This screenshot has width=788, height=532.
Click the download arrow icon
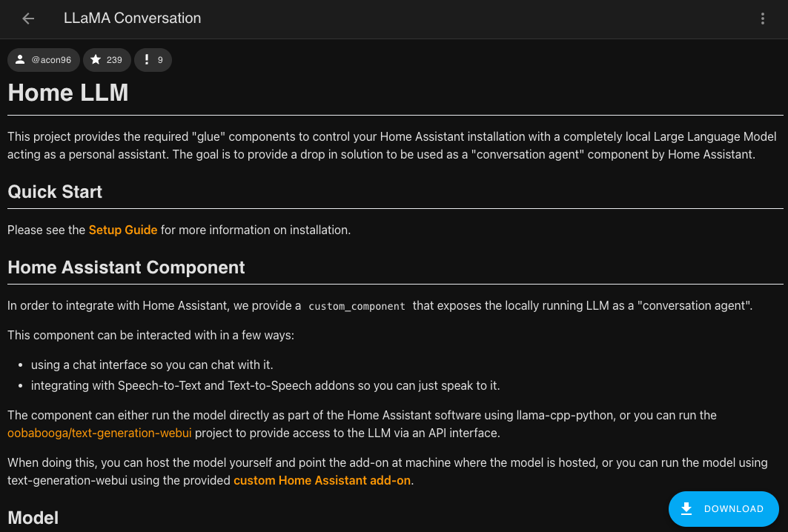[x=686, y=508]
